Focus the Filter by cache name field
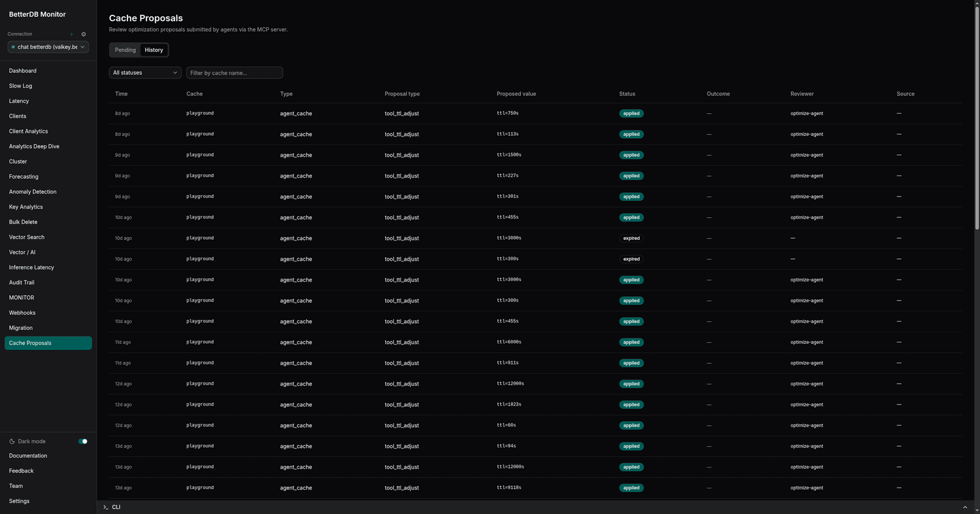The height and width of the screenshot is (514, 980). click(x=235, y=73)
